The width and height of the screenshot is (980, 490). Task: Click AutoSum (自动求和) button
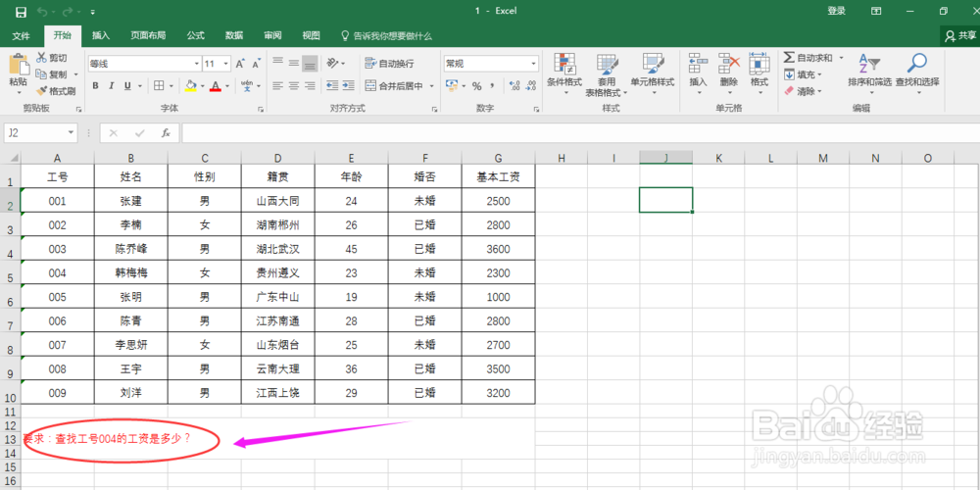(x=808, y=58)
